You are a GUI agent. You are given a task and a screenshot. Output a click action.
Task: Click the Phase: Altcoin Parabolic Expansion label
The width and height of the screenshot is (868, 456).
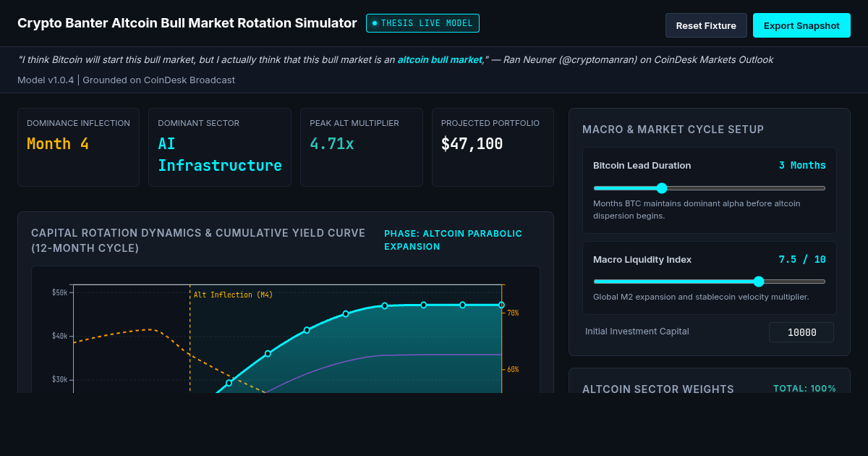pyautogui.click(x=453, y=240)
